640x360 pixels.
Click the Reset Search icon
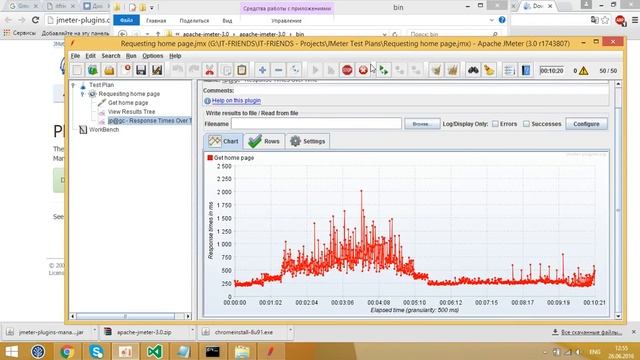point(489,70)
